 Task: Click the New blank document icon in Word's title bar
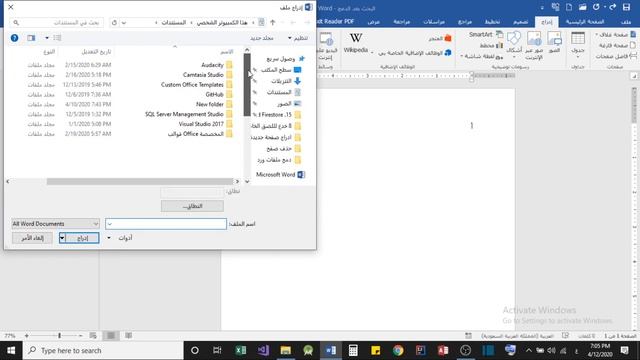(569, 7)
